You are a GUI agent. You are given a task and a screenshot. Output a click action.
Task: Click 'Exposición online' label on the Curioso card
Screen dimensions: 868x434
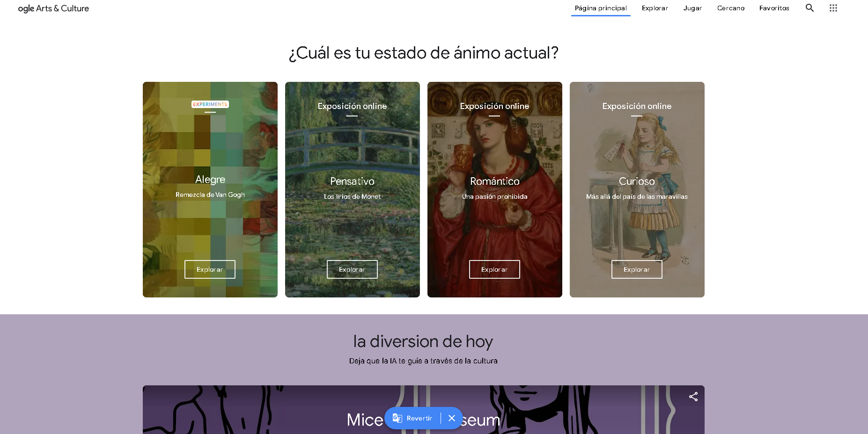[x=637, y=106]
